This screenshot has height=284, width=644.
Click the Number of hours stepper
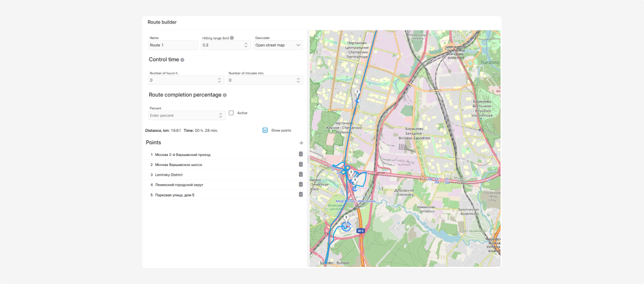[x=219, y=80]
